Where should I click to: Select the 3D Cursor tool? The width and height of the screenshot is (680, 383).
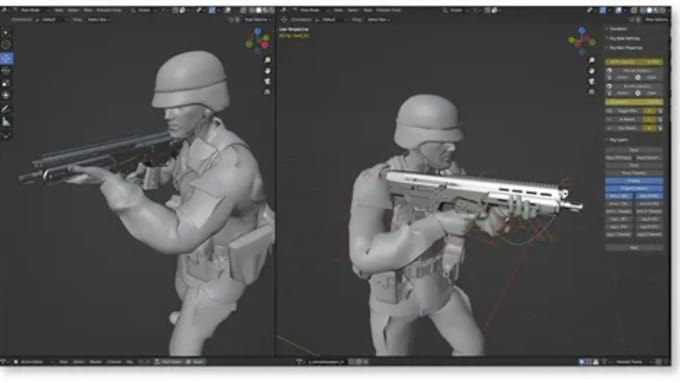click(x=6, y=45)
